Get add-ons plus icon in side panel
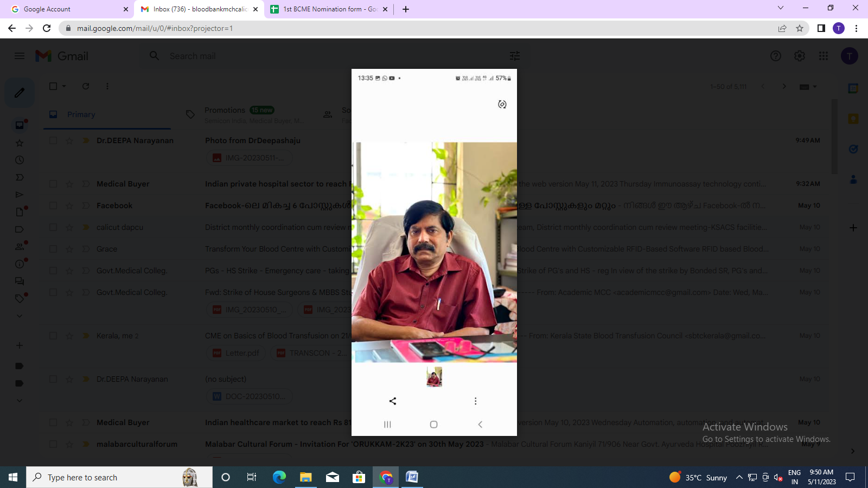Screen dimensions: 868x488 pos(853,228)
